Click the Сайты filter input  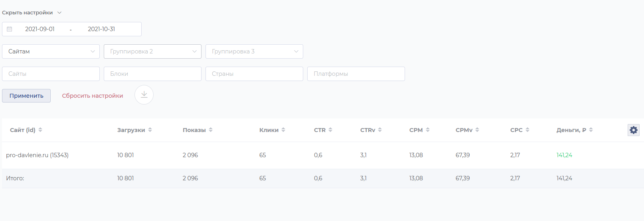[x=51, y=74]
